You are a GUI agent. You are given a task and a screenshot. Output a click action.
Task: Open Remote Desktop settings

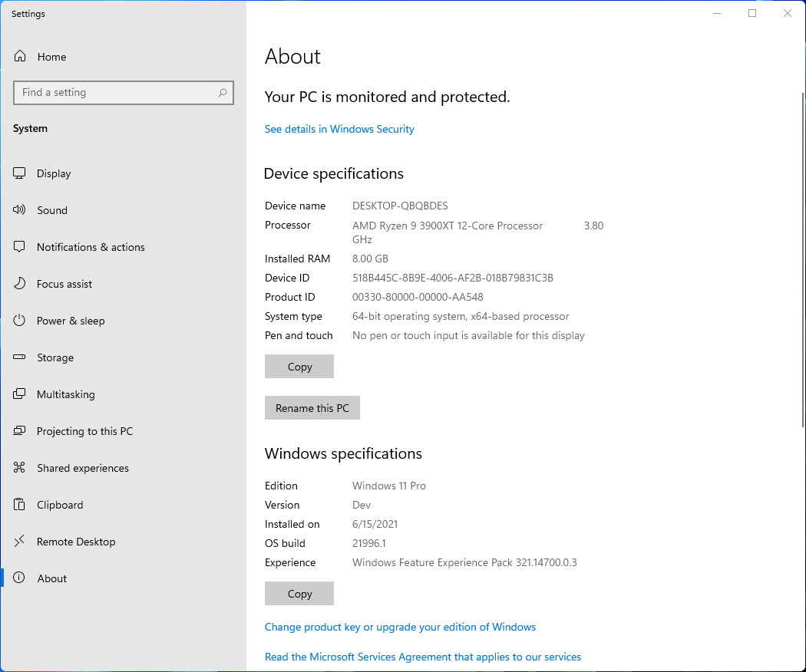click(76, 542)
